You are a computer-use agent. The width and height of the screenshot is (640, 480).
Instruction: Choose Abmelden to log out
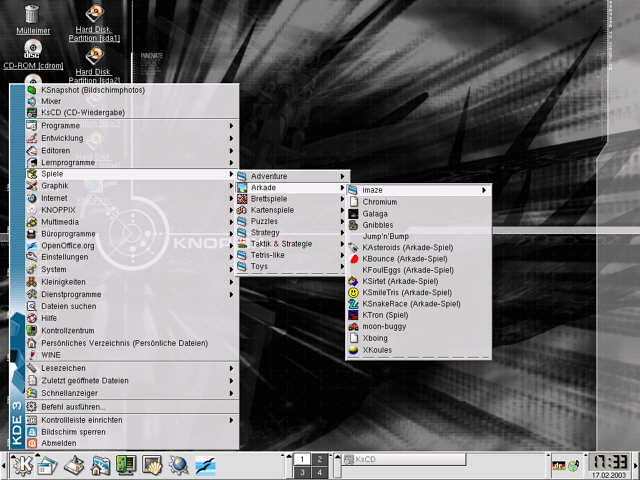coord(131,443)
